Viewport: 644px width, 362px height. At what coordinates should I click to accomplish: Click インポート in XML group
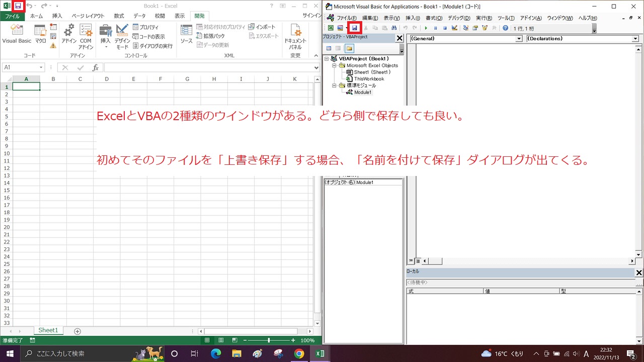[262, 27]
